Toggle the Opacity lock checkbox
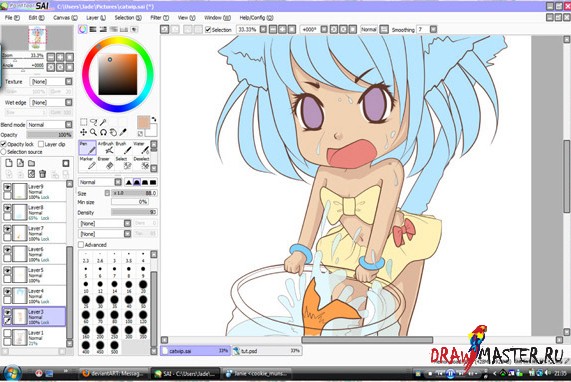This screenshot has width=571, height=382. [x=4, y=144]
